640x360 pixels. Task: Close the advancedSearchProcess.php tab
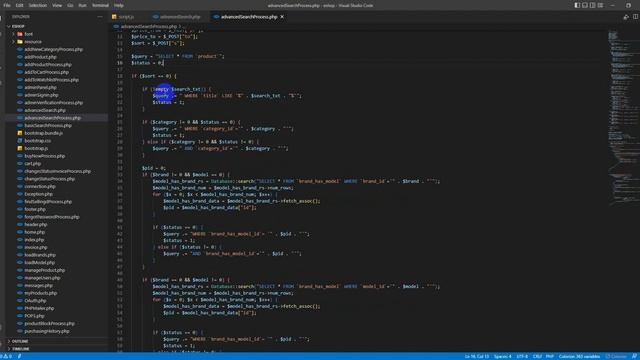(282, 17)
